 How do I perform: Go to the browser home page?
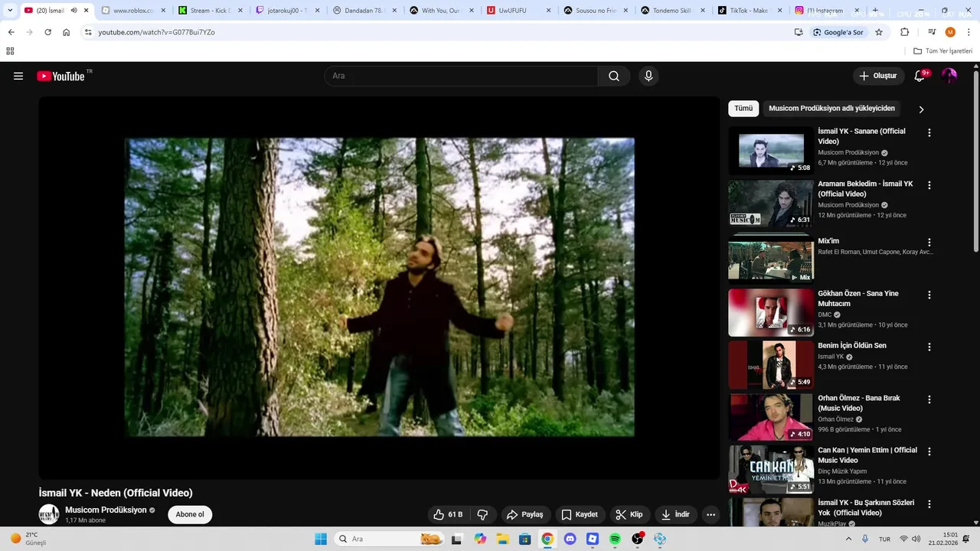click(x=67, y=32)
